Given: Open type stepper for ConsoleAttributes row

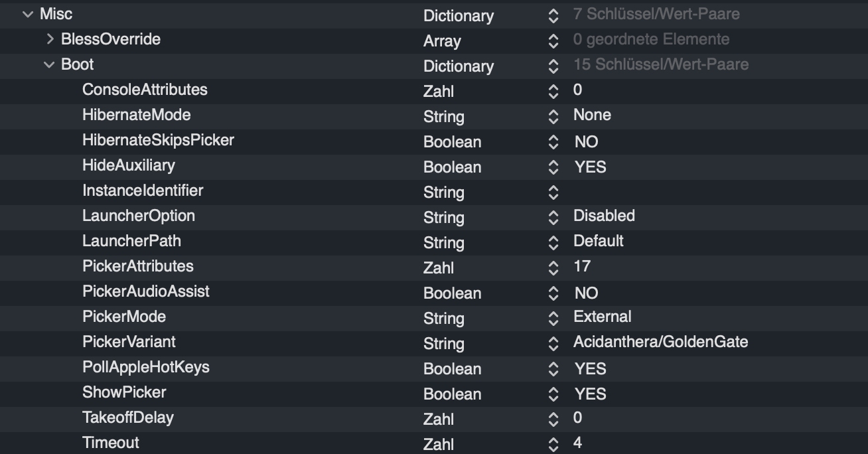Looking at the screenshot, I should pyautogui.click(x=553, y=91).
